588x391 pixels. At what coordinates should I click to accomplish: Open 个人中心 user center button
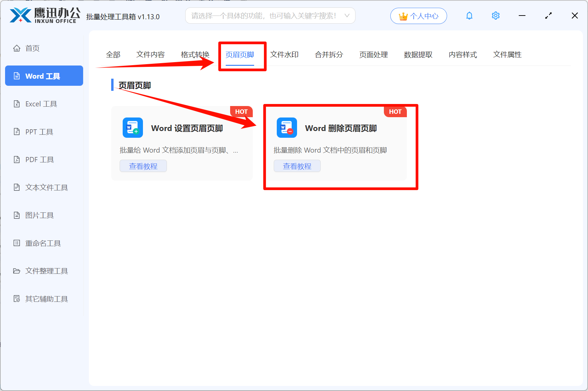(418, 16)
